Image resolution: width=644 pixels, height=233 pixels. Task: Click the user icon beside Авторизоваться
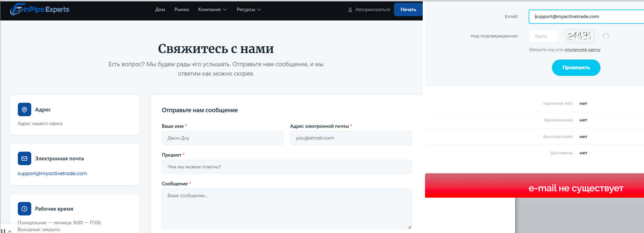pyautogui.click(x=350, y=10)
